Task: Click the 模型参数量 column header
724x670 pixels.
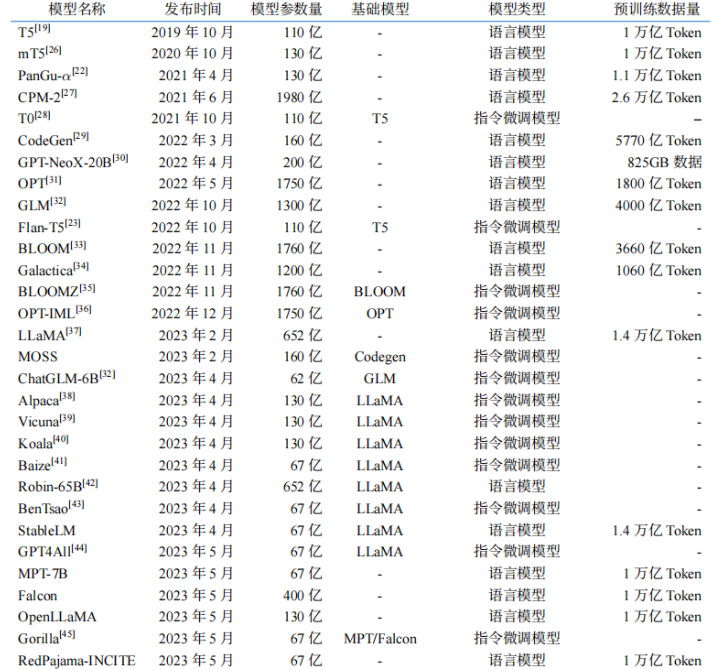Action: click(x=286, y=9)
